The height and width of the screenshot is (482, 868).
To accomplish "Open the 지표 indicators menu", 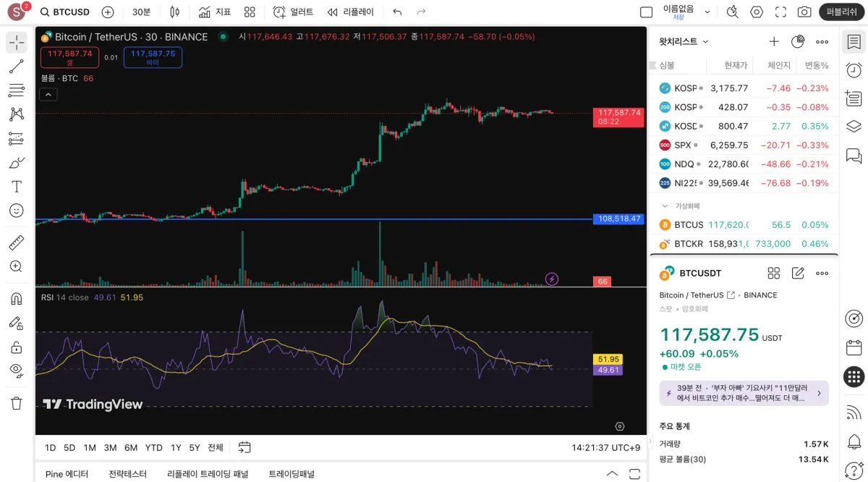I will [x=215, y=12].
